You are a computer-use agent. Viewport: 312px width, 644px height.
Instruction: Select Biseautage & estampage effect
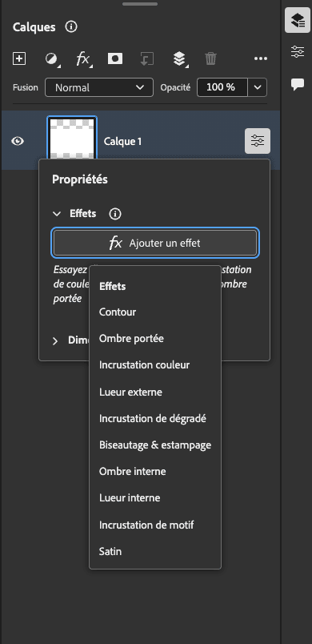[155, 445]
